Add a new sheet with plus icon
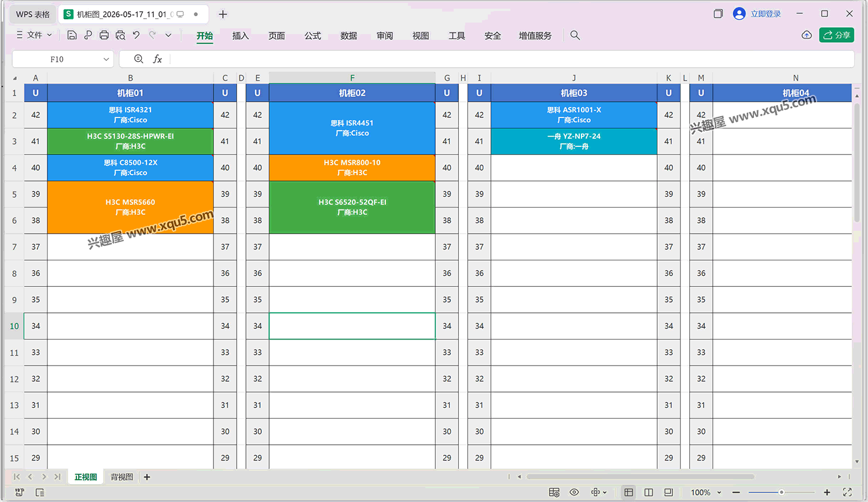 147,477
